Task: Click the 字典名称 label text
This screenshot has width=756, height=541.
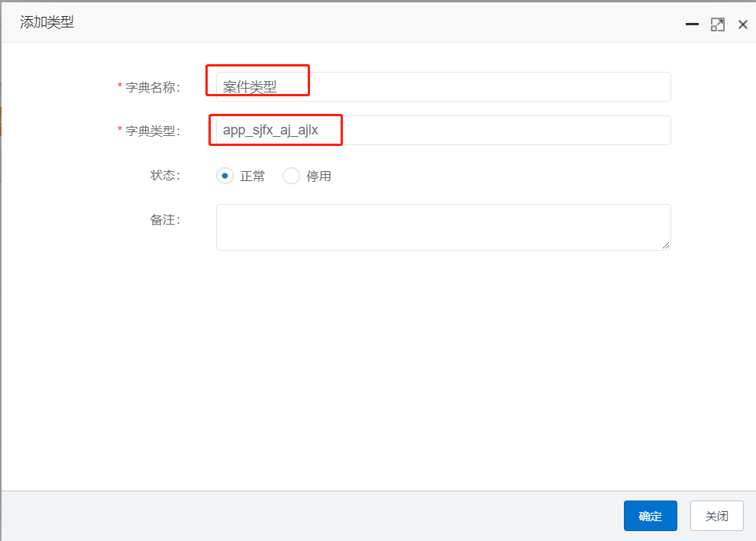Action: [x=153, y=87]
